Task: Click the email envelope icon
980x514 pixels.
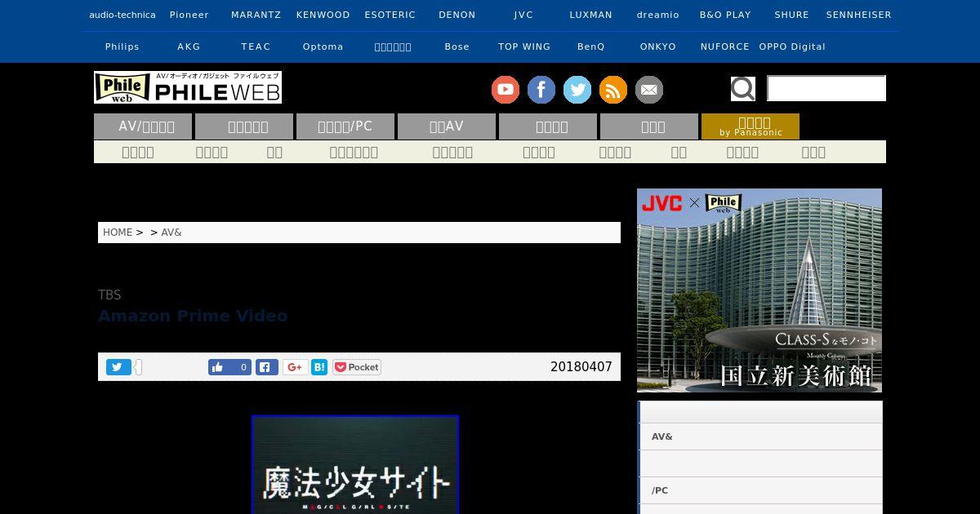Action: coord(649,90)
